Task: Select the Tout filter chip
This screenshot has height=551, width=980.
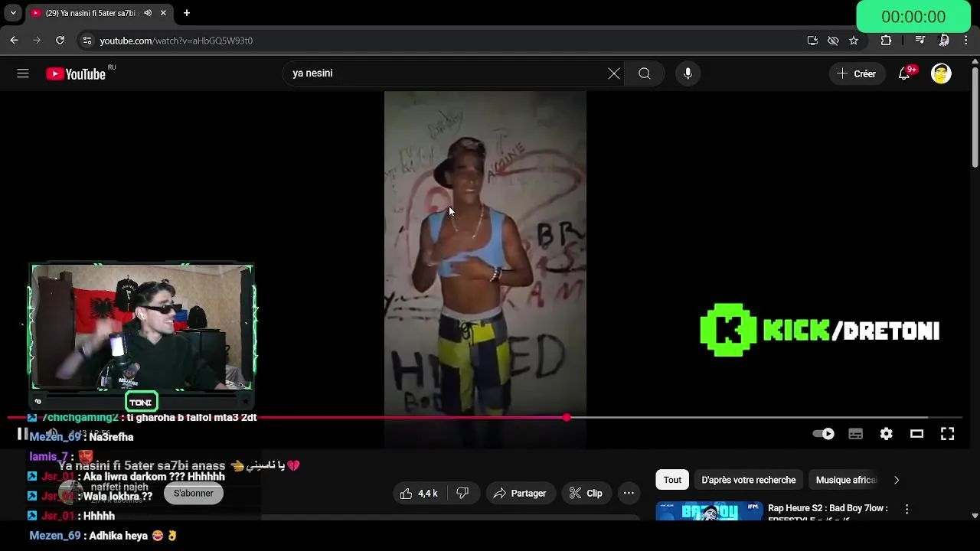Action: point(672,480)
